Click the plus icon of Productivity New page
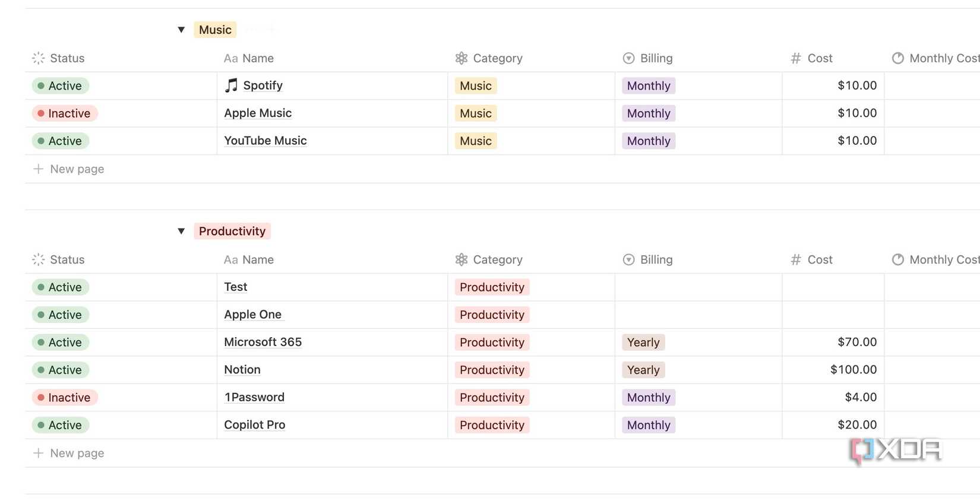The image size is (980, 504). (x=39, y=453)
